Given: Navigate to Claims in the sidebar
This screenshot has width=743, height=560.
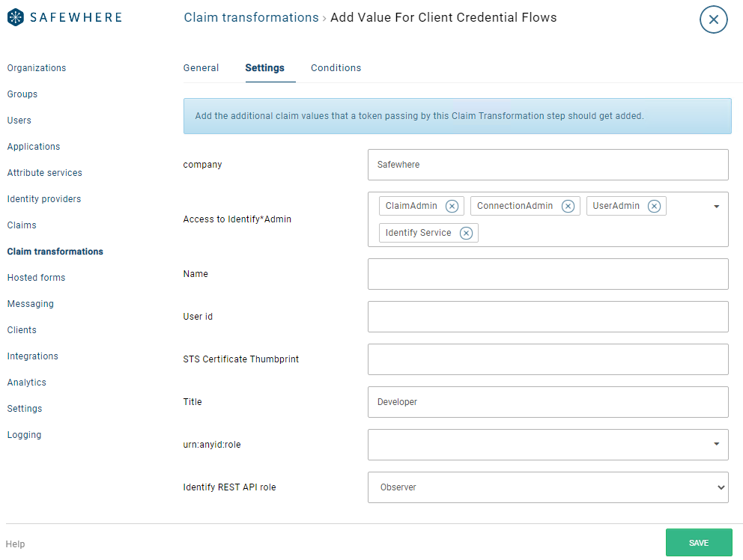Looking at the screenshot, I should 22,225.
